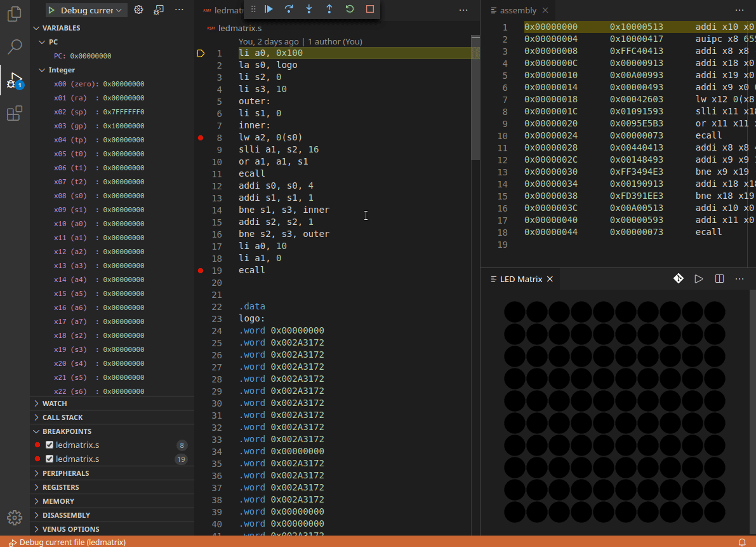756x547 pixels.
Task: Click current-line arrow in gutter line 1
Action: point(201,53)
